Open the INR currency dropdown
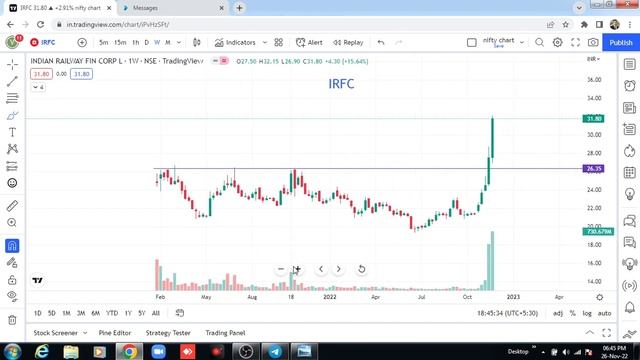This screenshot has width=640, height=360. pos(593,59)
